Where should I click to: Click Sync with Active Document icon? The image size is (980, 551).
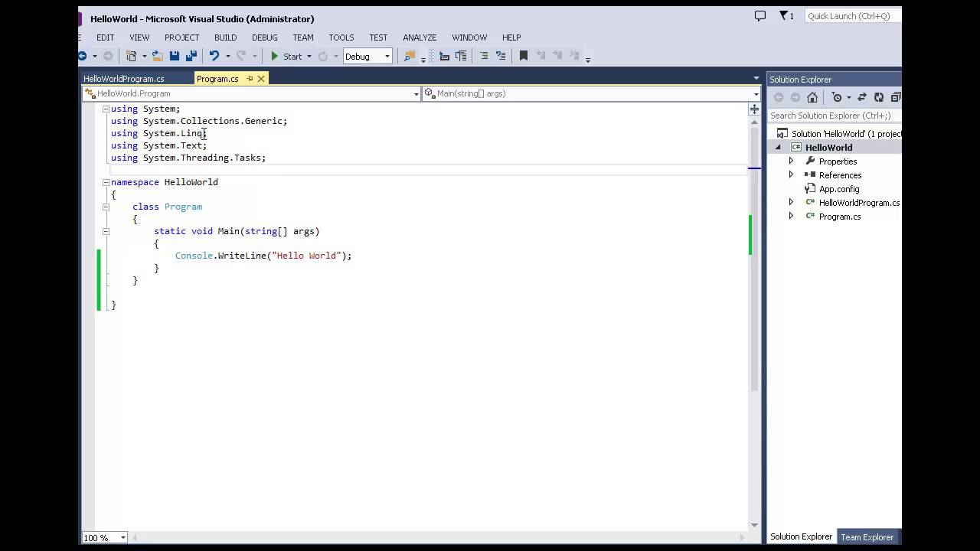point(862,97)
